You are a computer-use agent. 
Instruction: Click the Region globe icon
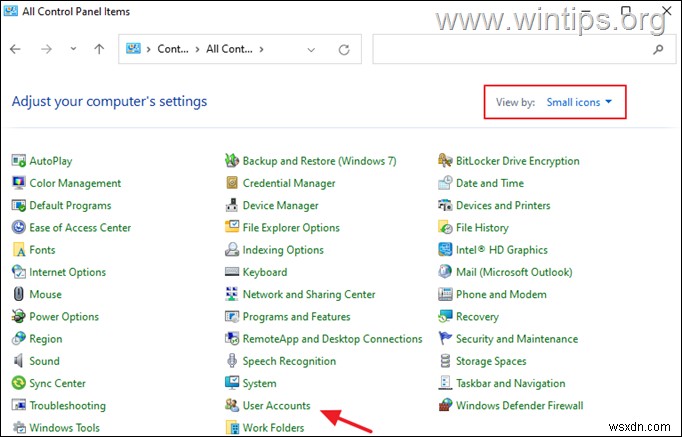click(x=19, y=339)
